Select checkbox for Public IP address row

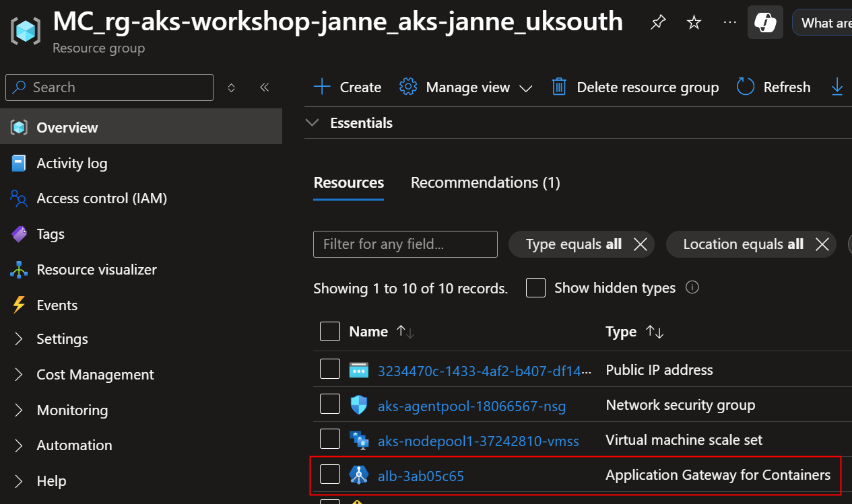(x=330, y=369)
